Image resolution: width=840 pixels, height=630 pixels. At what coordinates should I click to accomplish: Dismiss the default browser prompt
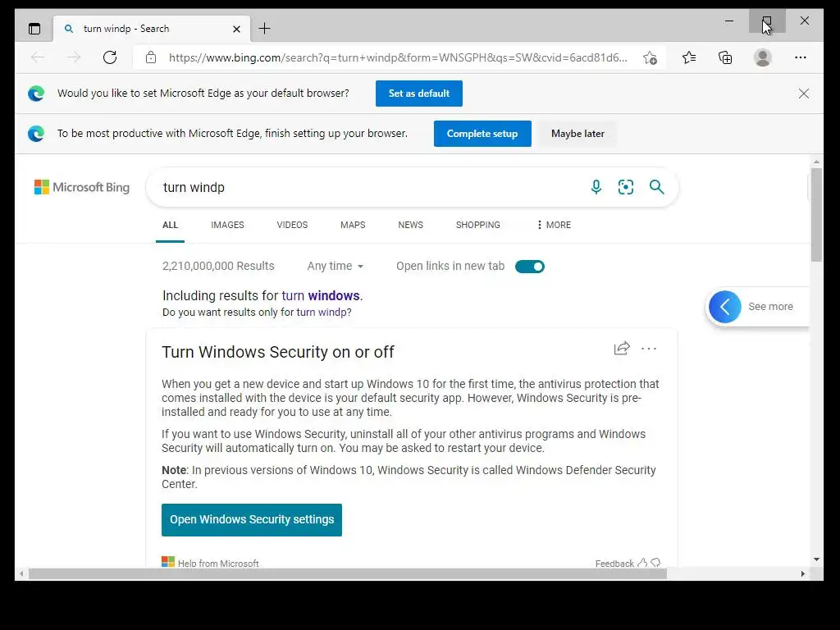pyautogui.click(x=804, y=94)
